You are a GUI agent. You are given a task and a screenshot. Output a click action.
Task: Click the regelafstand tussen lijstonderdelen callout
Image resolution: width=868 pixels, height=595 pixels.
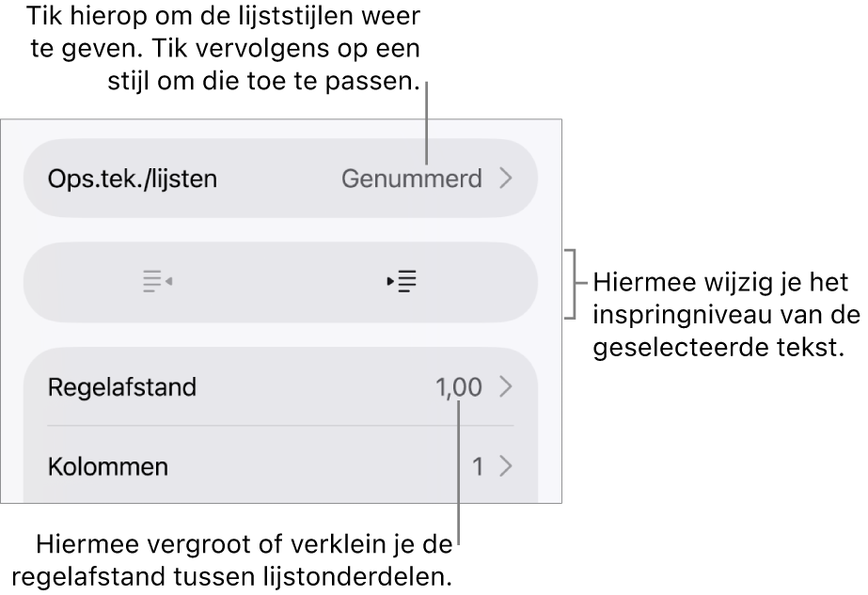click(x=232, y=560)
